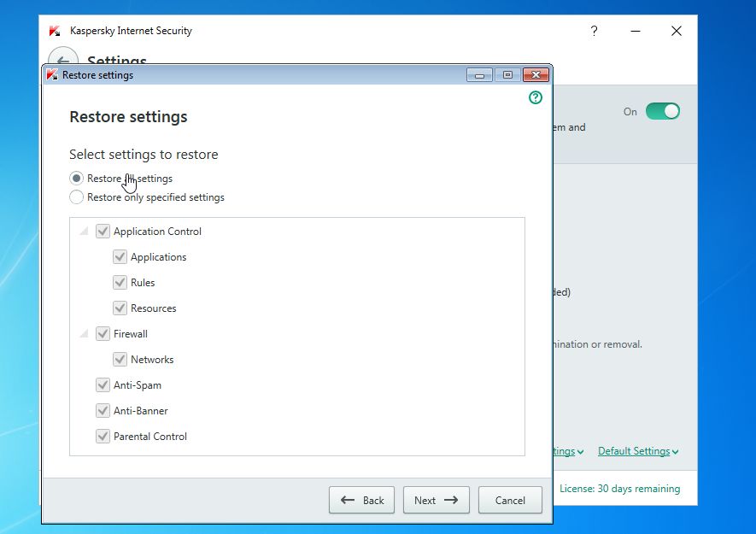Toggle the Anti-Spam checkbox

click(x=103, y=385)
